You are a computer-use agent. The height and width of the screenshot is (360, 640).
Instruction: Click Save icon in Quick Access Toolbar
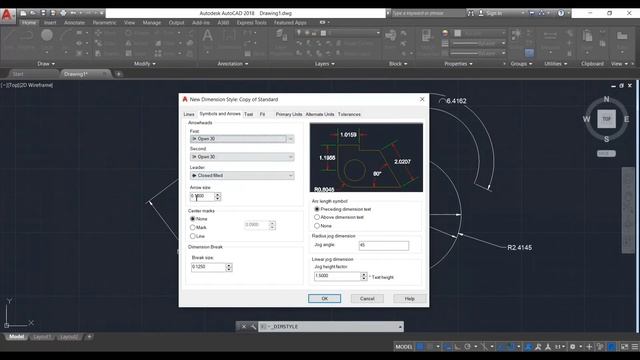(43, 13)
